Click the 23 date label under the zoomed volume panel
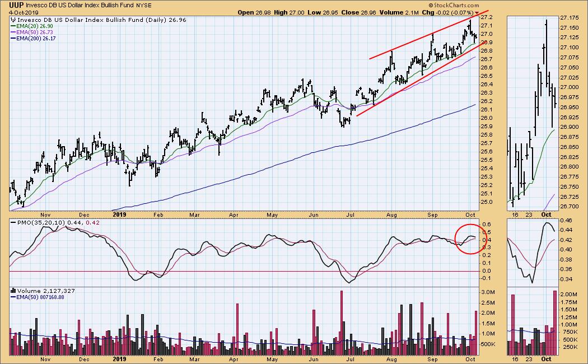The image size is (588, 364). [x=529, y=359]
